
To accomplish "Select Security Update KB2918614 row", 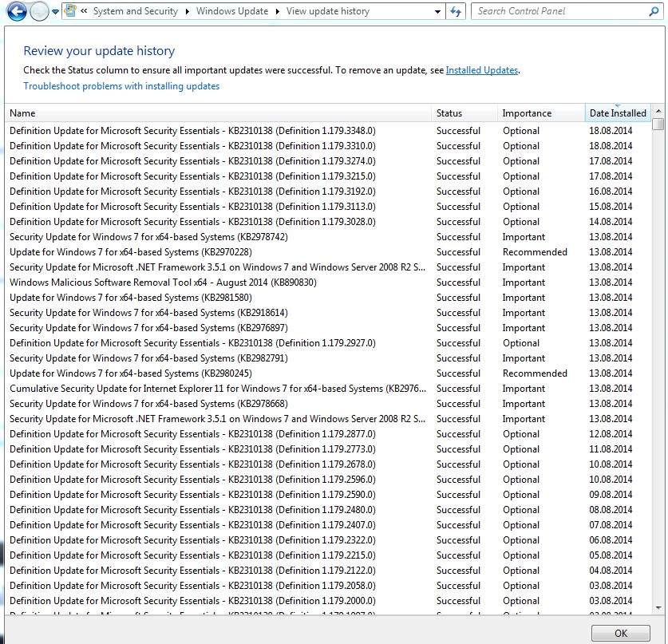I will [328, 313].
